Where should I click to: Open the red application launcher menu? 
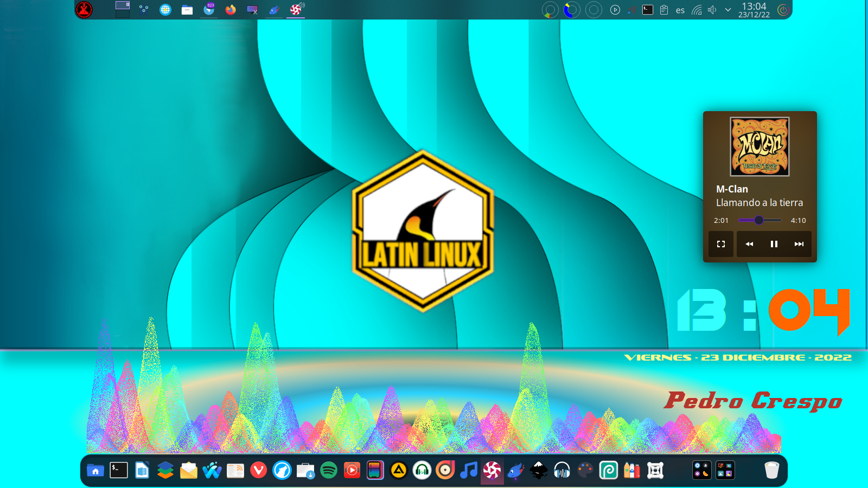(x=84, y=10)
